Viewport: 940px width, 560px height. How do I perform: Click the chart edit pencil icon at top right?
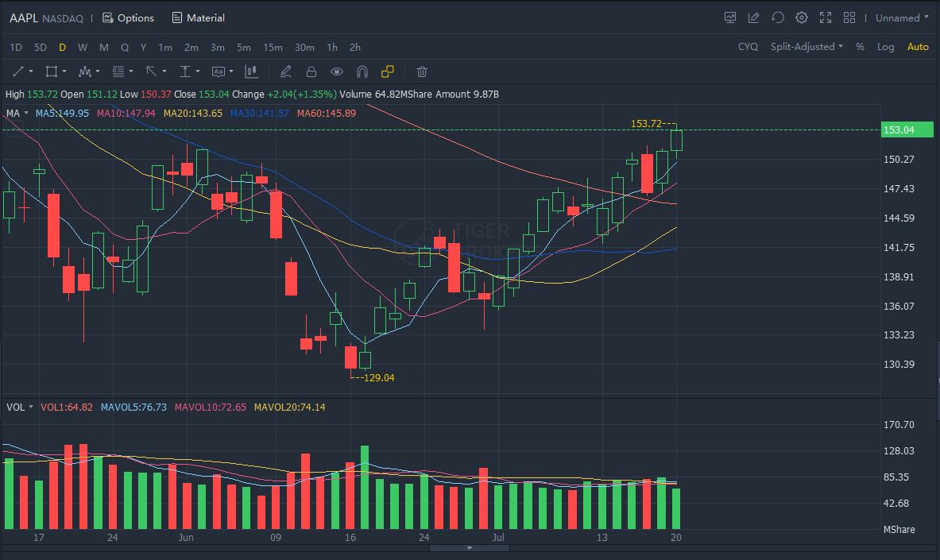[753, 18]
